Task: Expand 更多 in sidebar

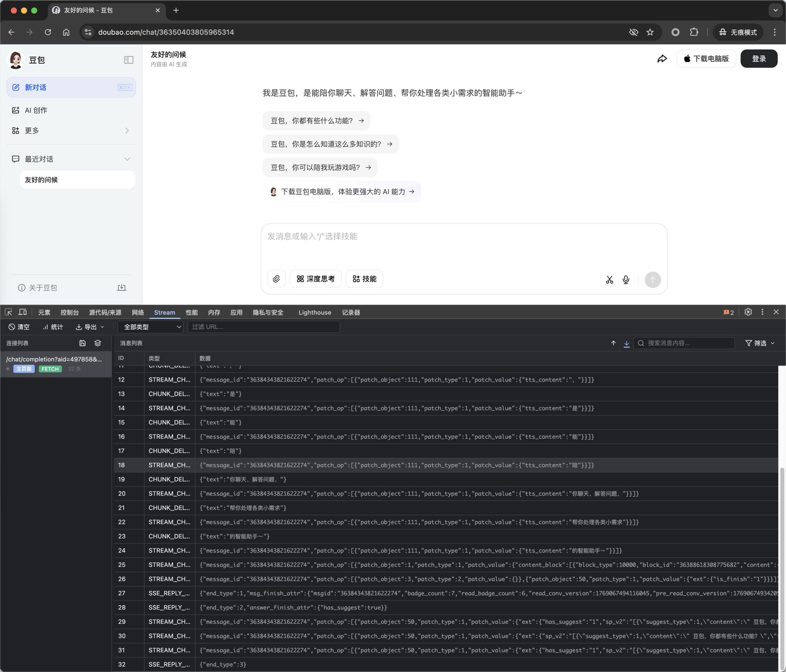Action: (x=71, y=131)
